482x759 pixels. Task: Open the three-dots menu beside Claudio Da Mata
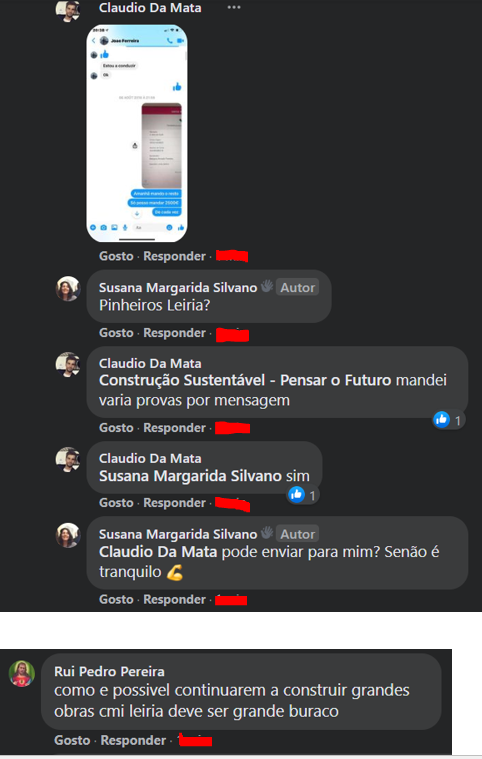click(234, 7)
